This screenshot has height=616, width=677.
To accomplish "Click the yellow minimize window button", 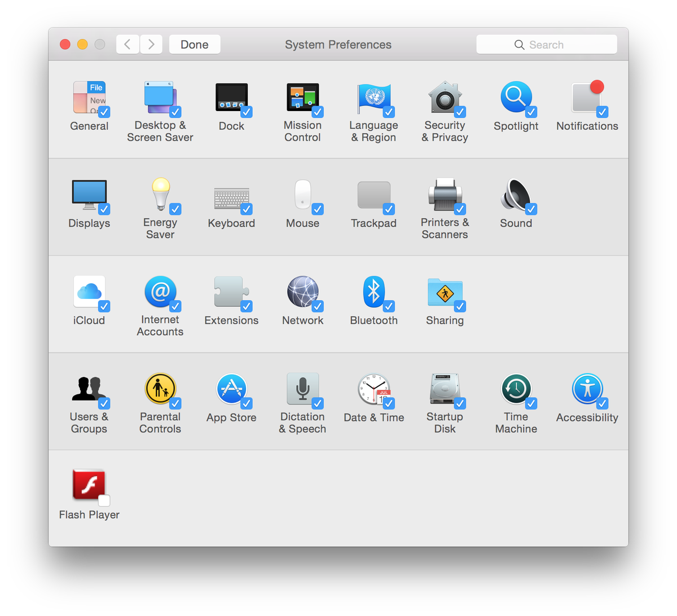I will pyautogui.click(x=82, y=45).
